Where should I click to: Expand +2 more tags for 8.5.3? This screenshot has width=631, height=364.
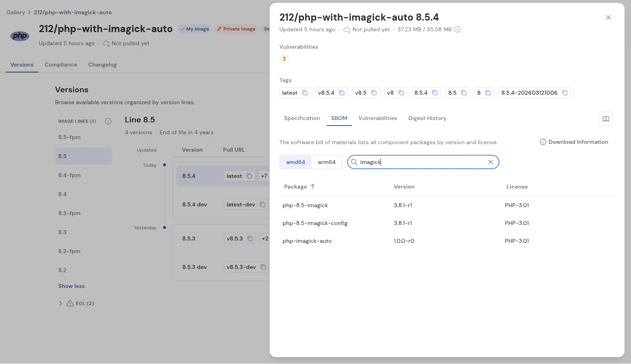click(265, 238)
